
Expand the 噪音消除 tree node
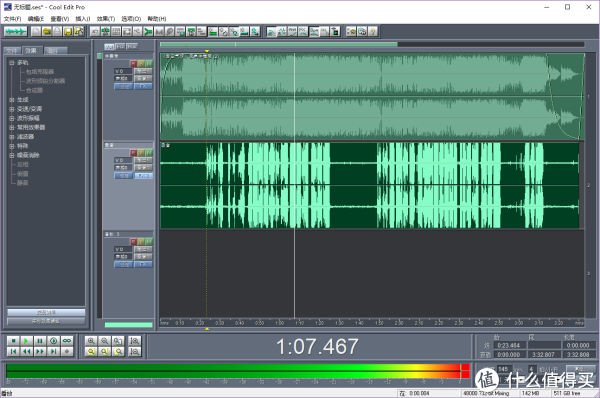click(x=12, y=155)
